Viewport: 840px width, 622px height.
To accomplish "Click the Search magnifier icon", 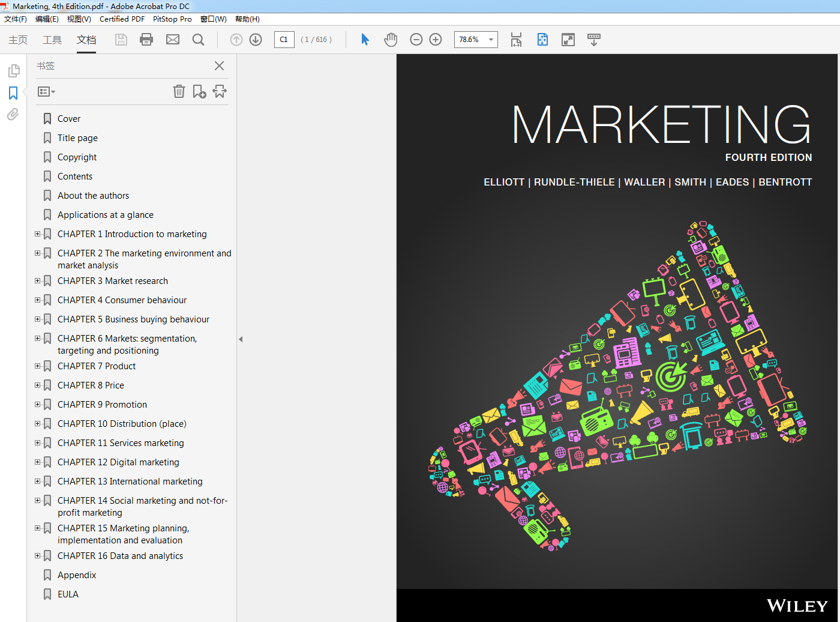I will click(x=198, y=40).
